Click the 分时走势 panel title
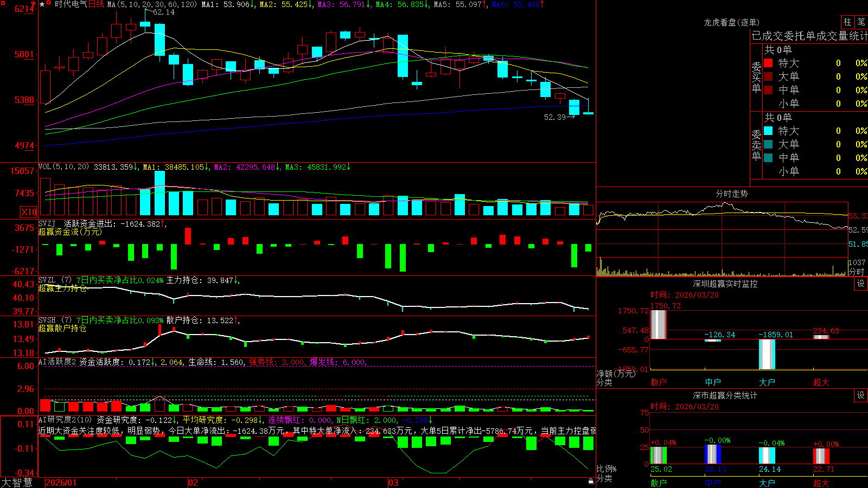This screenshot has width=868, height=488. [732, 194]
